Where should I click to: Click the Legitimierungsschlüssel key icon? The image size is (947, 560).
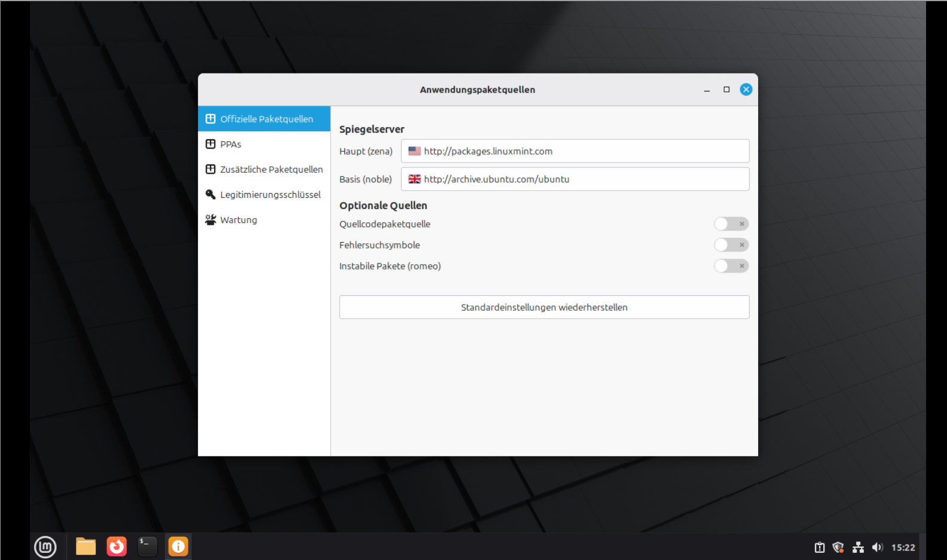point(210,195)
